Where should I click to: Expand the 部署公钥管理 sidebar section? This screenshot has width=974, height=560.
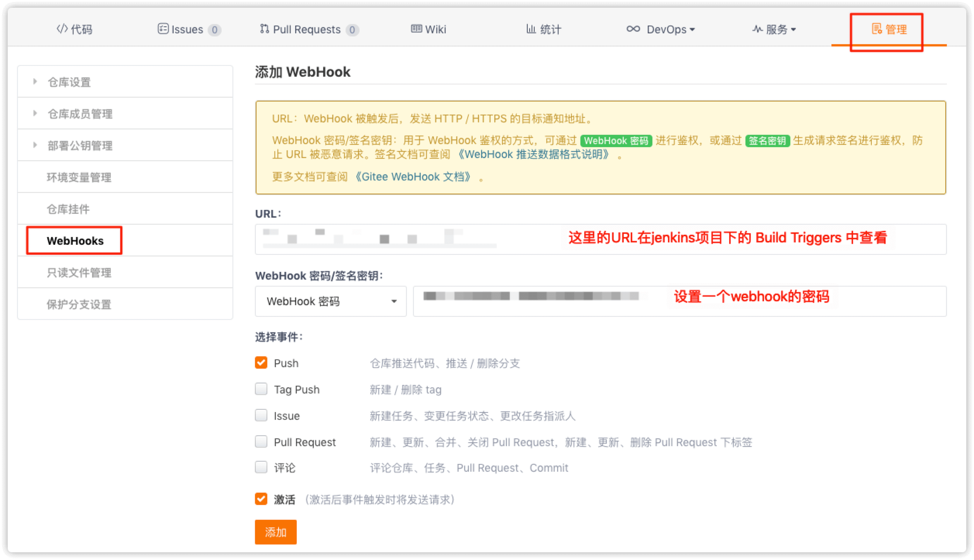click(x=80, y=145)
